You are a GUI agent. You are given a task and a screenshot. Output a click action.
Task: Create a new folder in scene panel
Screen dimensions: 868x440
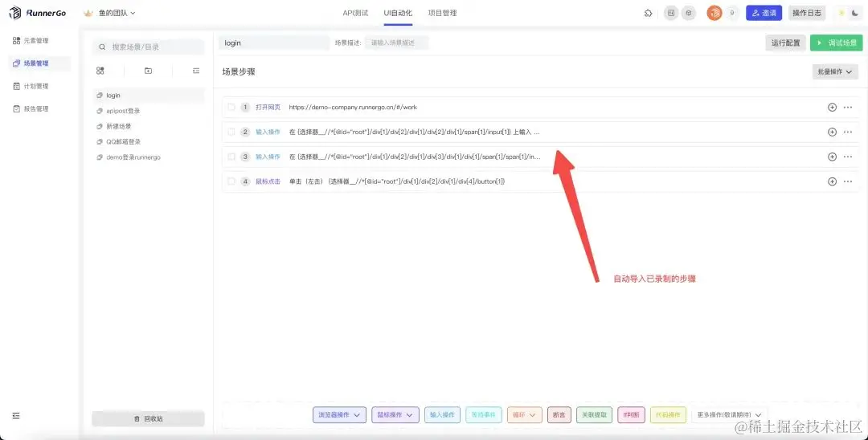[x=148, y=71]
